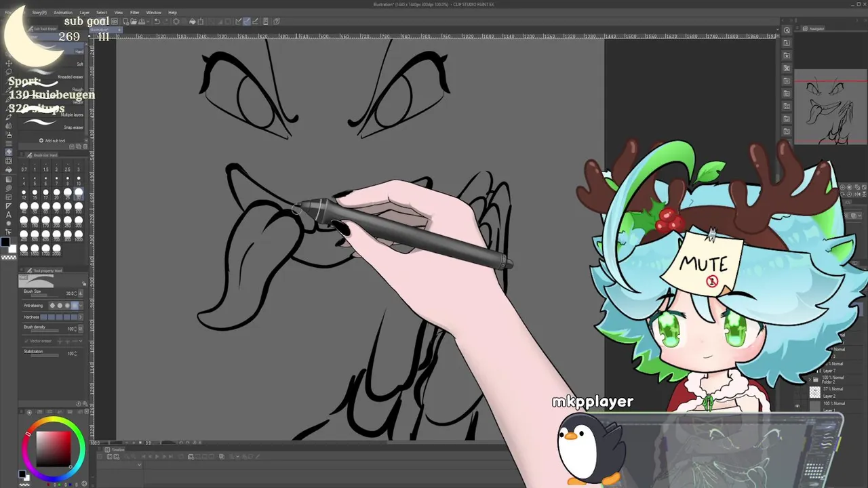
Task: Select the Text tool (A icon)
Action: coord(9,215)
